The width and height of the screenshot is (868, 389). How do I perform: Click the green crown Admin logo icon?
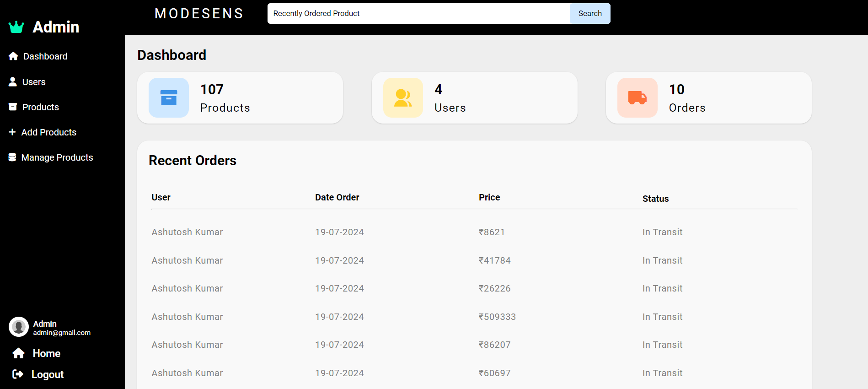(16, 27)
